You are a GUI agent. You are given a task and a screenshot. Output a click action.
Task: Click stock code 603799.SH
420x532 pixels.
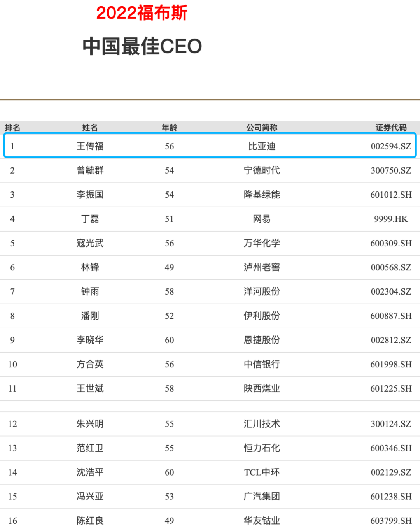click(391, 521)
